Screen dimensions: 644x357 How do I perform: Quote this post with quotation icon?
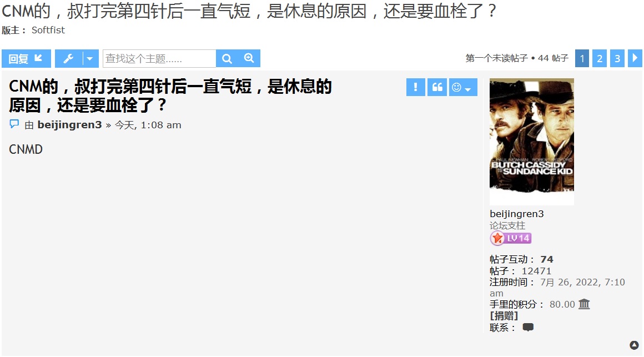tap(437, 87)
